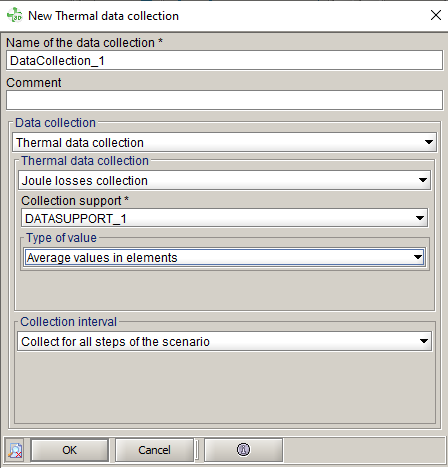Focus the data collection name field
The image size is (448, 469).
[224, 60]
